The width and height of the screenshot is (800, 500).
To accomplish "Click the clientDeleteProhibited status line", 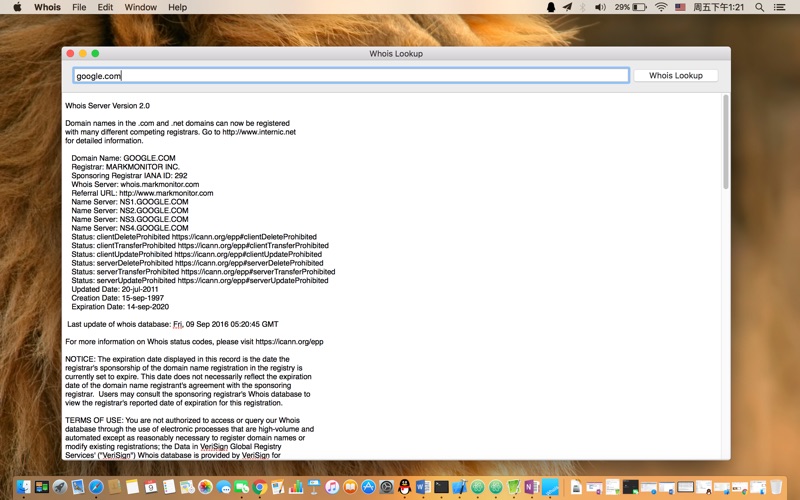I will click(194, 237).
